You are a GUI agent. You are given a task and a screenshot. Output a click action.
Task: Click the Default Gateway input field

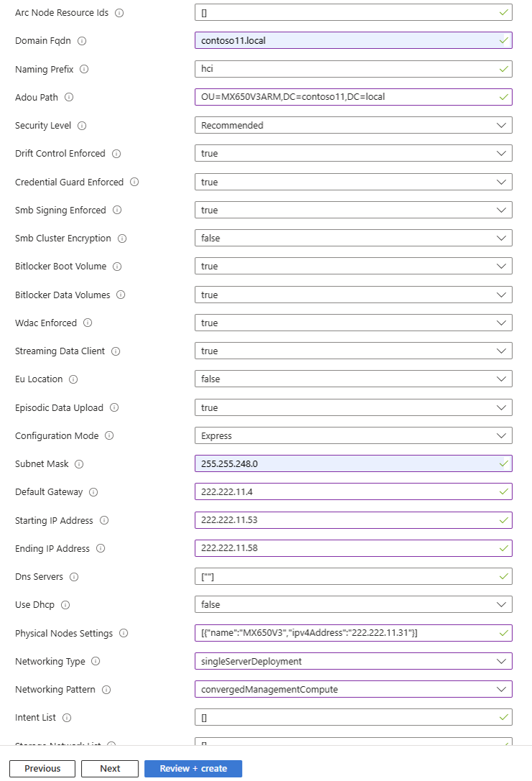coord(353,492)
